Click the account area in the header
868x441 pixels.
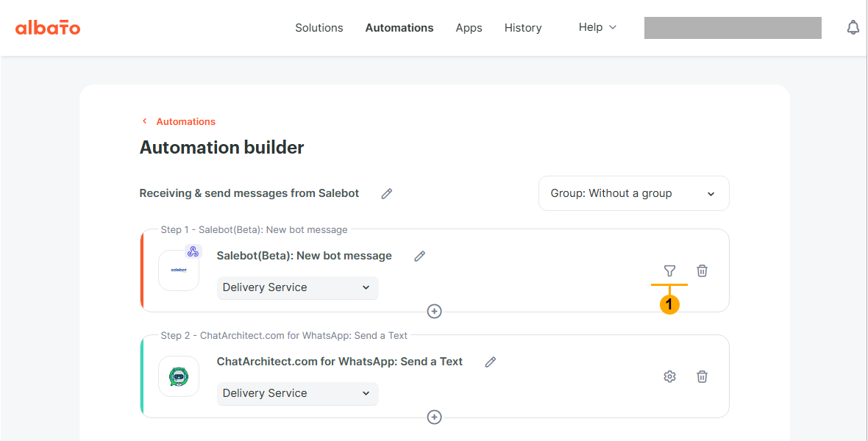pyautogui.click(x=733, y=28)
